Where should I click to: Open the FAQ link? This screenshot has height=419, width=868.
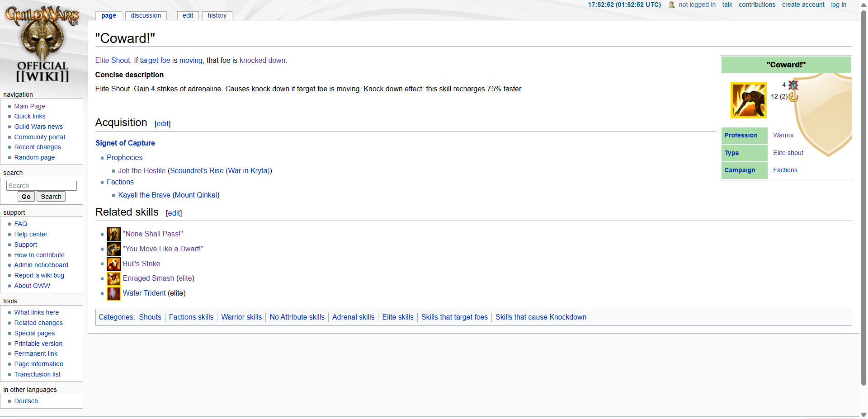click(20, 224)
